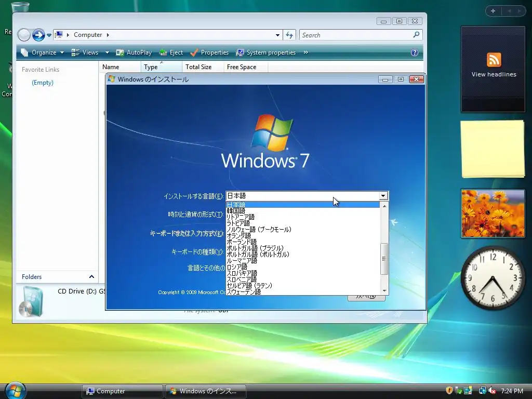Click Eject in the toolbar

tap(171, 52)
